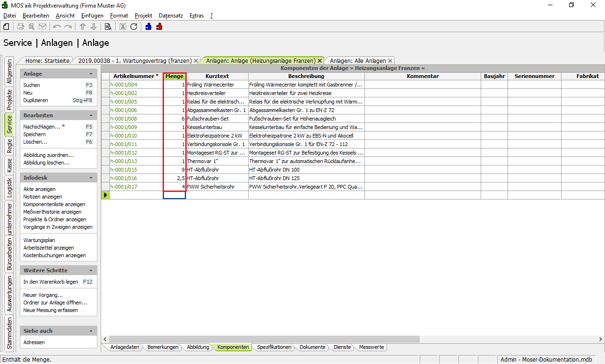Collapse the Bearbeiten sidebar section
The image size is (605, 364).
pyautogui.click(x=91, y=116)
